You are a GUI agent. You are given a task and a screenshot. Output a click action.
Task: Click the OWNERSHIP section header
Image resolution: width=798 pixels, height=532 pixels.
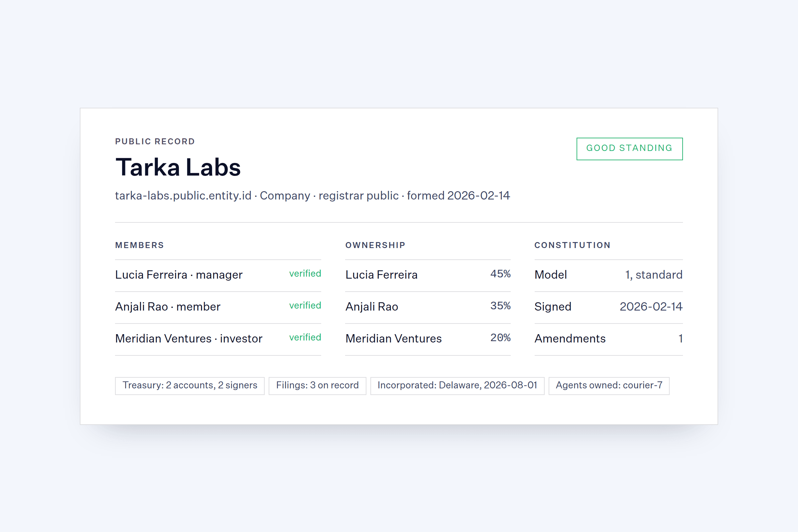(x=375, y=245)
